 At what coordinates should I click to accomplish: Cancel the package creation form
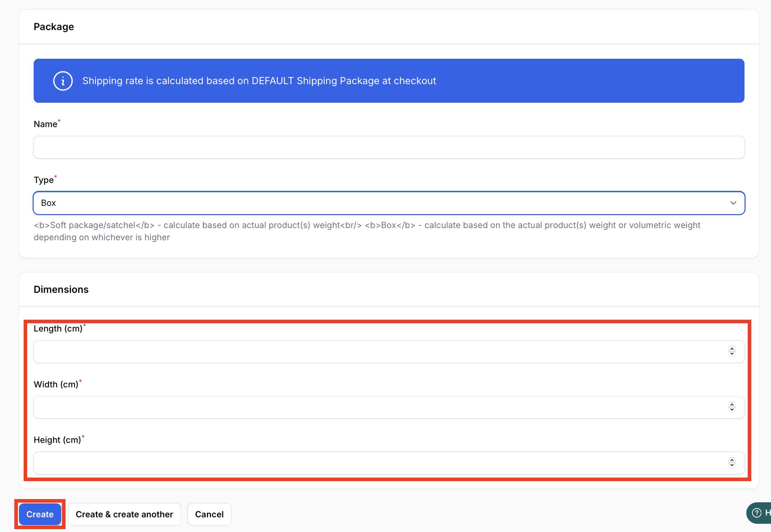point(209,514)
